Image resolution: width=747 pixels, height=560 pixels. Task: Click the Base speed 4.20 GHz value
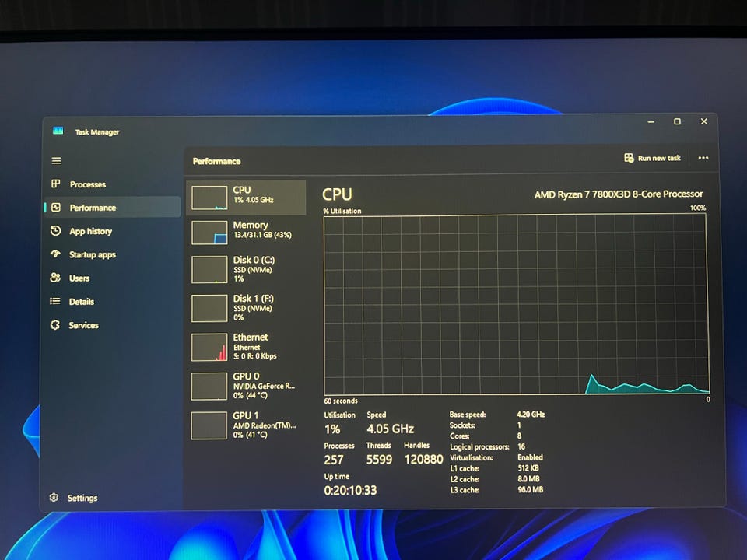pos(531,415)
